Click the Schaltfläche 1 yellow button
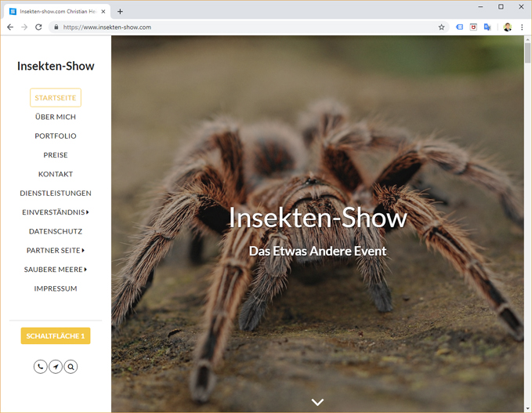532x413 pixels. (x=56, y=335)
